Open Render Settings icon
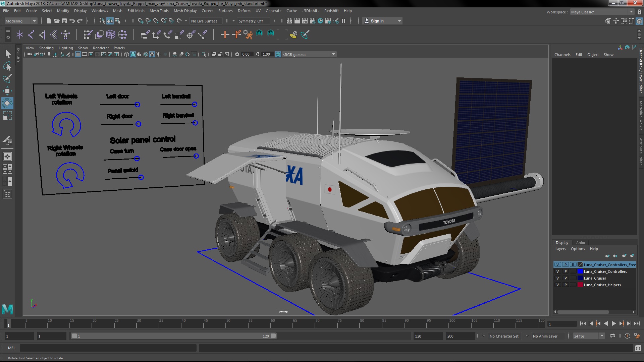644x362 pixels. 313,21
